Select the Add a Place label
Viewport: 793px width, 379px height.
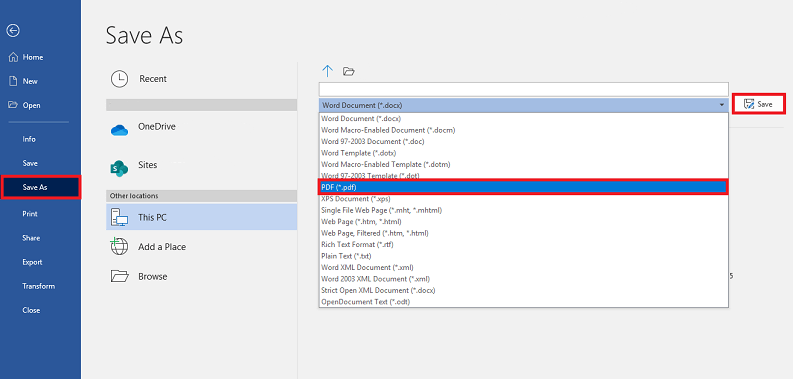tap(162, 247)
